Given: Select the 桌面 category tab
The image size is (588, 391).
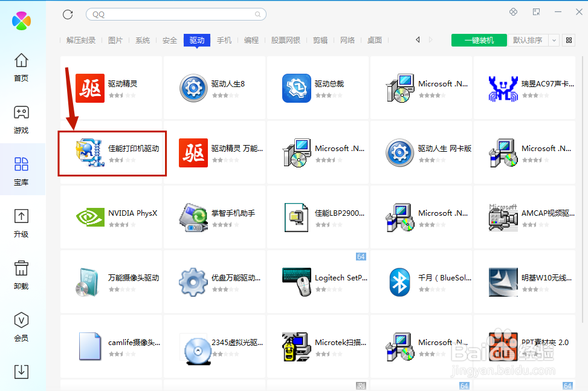Looking at the screenshot, I should pyautogui.click(x=375, y=40).
